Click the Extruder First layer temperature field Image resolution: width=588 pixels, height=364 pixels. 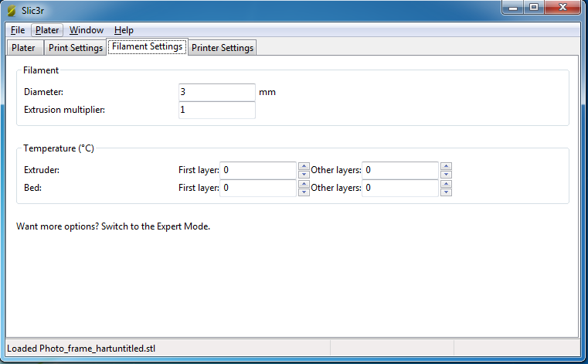[x=258, y=170]
